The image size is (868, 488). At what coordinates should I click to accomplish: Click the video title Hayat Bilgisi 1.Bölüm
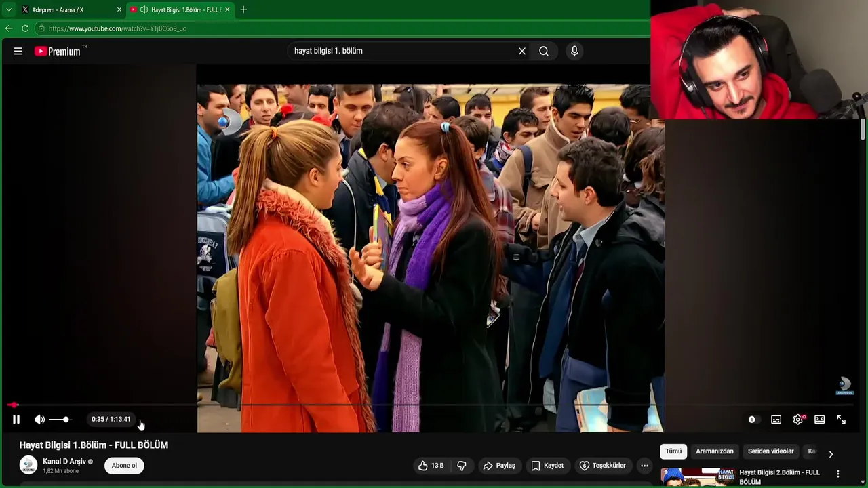(94, 445)
